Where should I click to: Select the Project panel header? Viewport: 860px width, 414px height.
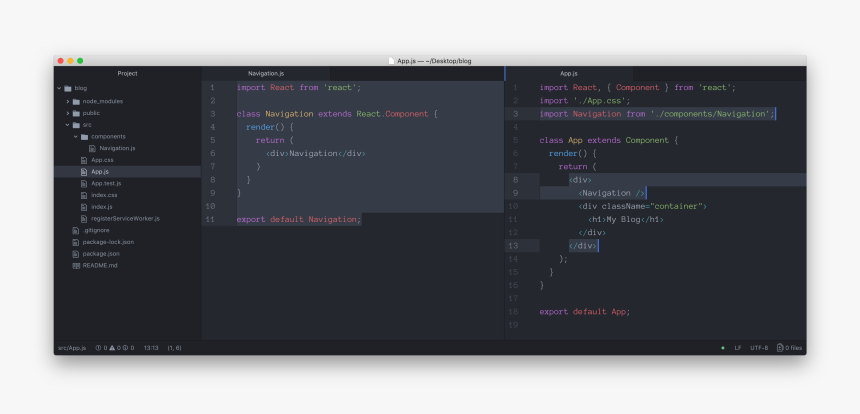pyautogui.click(x=127, y=73)
